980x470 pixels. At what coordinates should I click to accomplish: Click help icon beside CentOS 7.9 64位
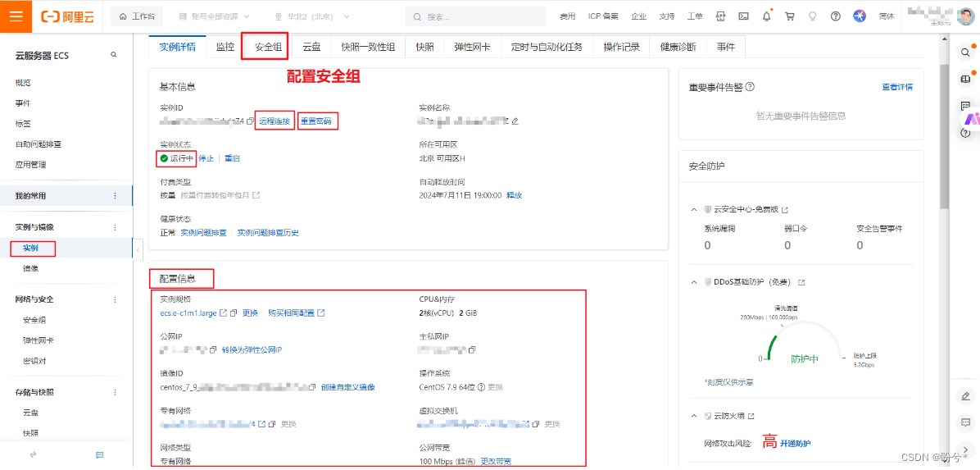pos(481,387)
